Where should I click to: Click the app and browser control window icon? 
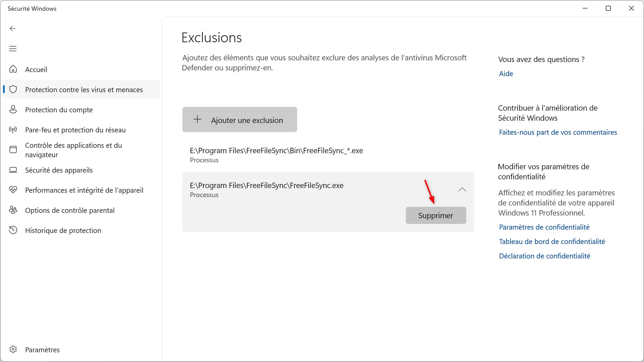click(x=13, y=149)
